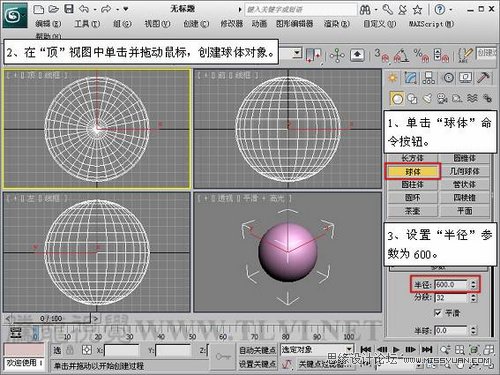Open the 选定对象 key filter dropdown
The image size is (500, 375).
(x=316, y=349)
